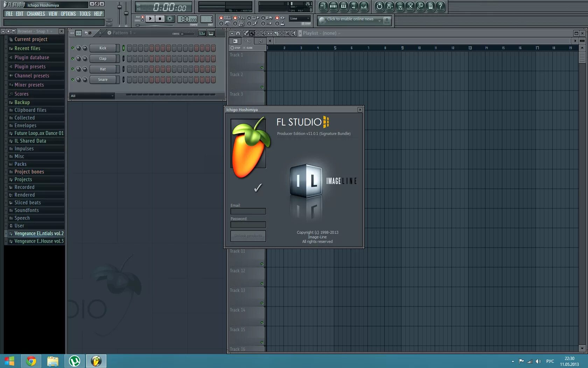The image size is (588, 368).
Task: Show the step sequencer via toolbar icon
Action: [x=333, y=6]
